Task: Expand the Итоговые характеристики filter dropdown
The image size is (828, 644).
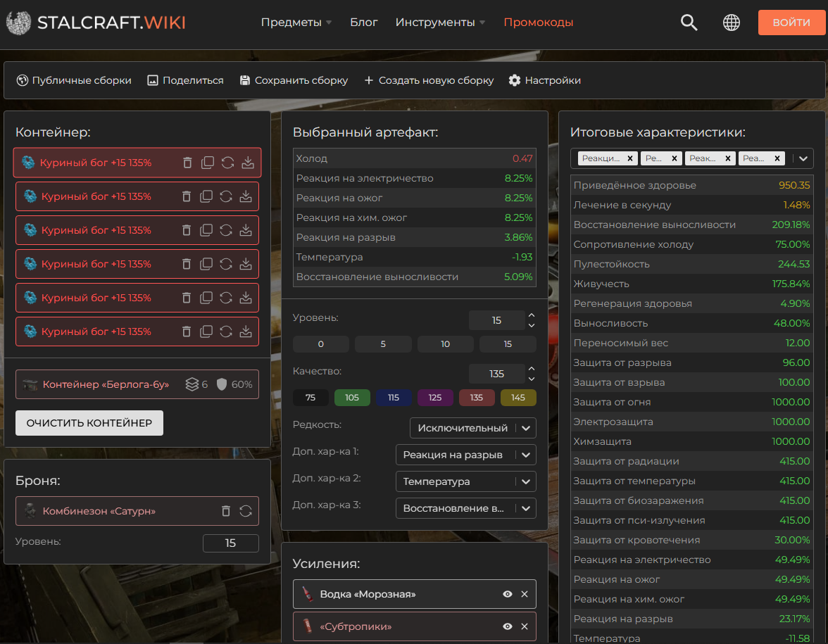Action: coord(803,158)
